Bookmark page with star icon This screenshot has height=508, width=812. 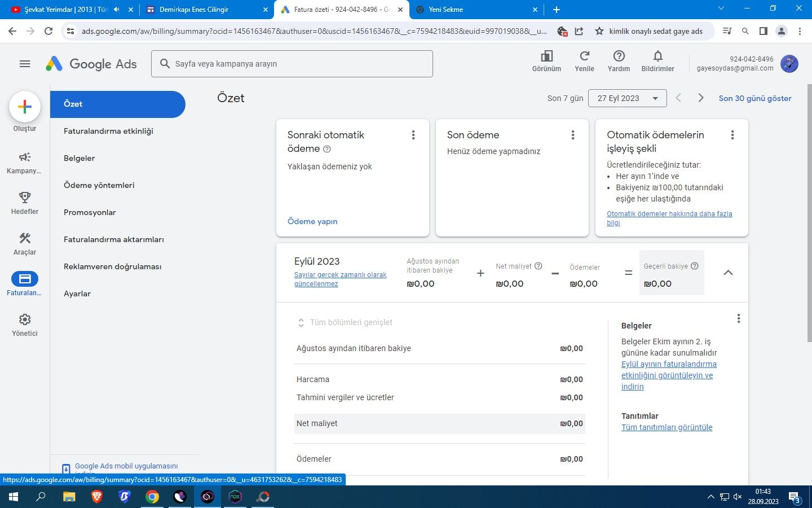coord(599,31)
